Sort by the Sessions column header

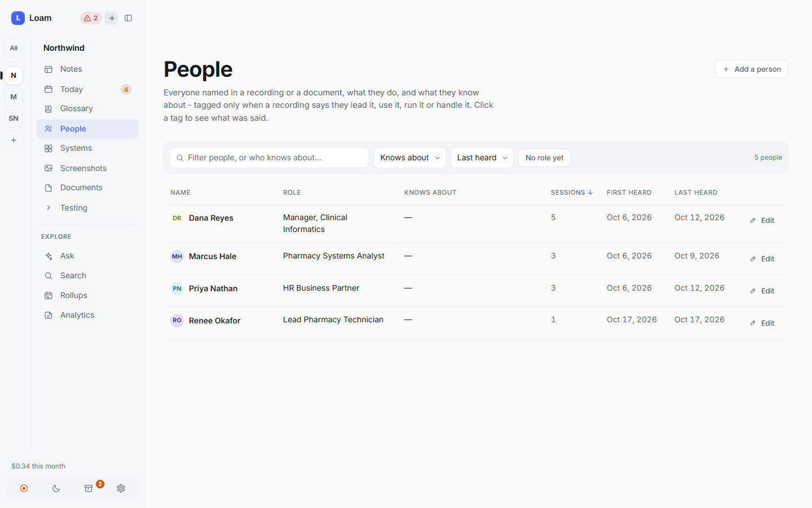point(571,192)
